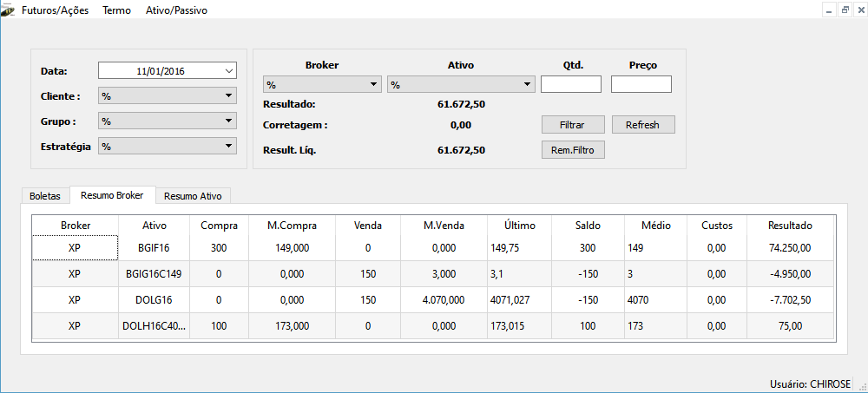Viewport: 868px width, 393px height.
Task: Select the Resumo Broker tab
Action: [x=112, y=195]
